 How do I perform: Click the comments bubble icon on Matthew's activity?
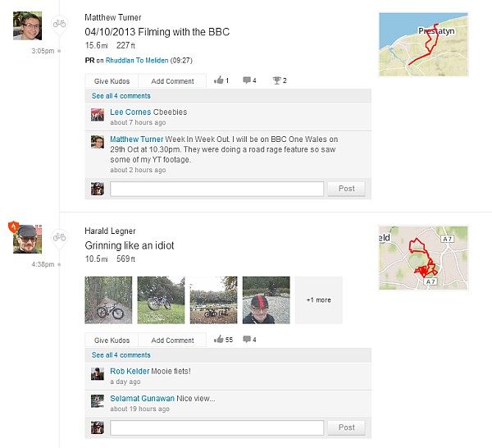click(247, 81)
